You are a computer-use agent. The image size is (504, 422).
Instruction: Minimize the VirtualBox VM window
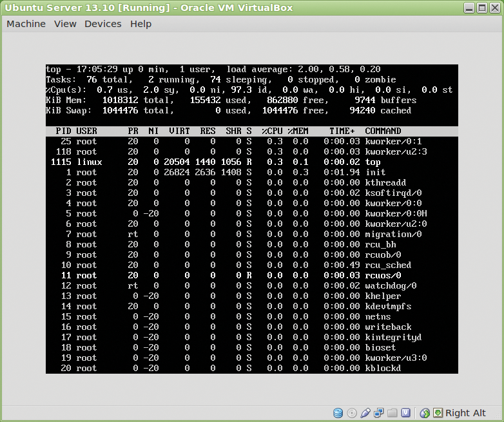click(x=470, y=8)
